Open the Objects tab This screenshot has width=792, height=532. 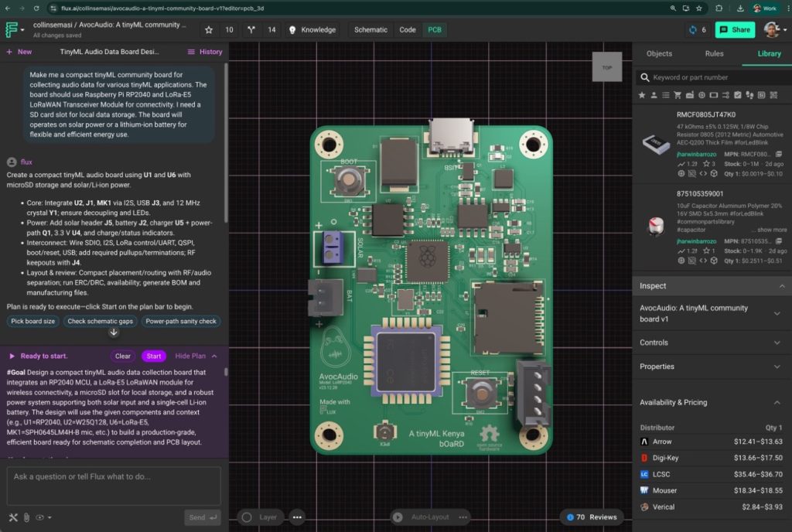click(659, 54)
